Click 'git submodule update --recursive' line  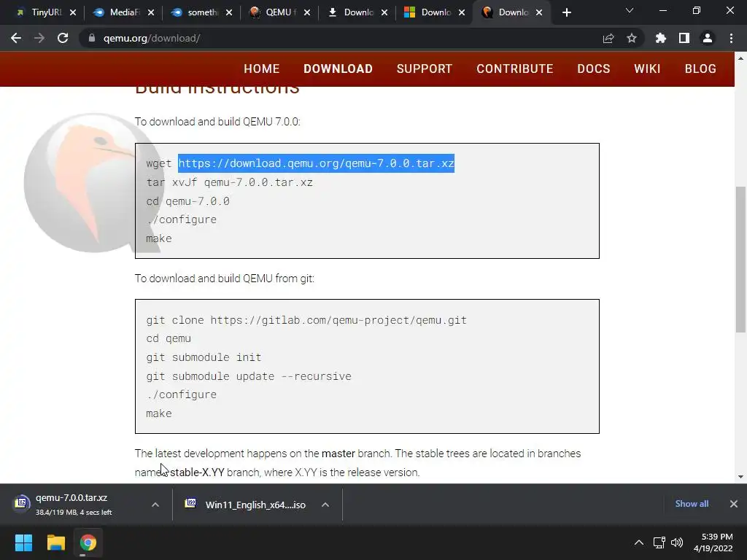(x=249, y=376)
